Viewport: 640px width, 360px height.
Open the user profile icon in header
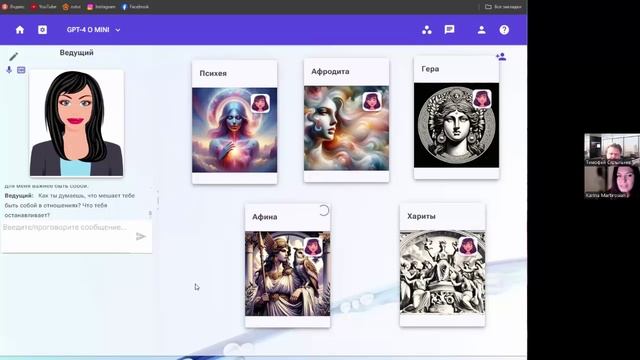pos(482,30)
